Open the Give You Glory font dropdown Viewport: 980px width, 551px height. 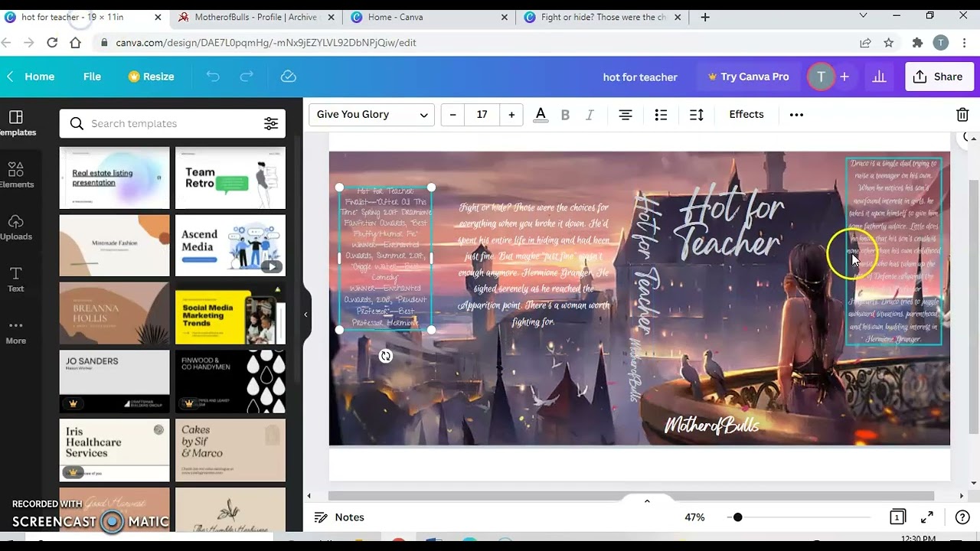pos(372,115)
